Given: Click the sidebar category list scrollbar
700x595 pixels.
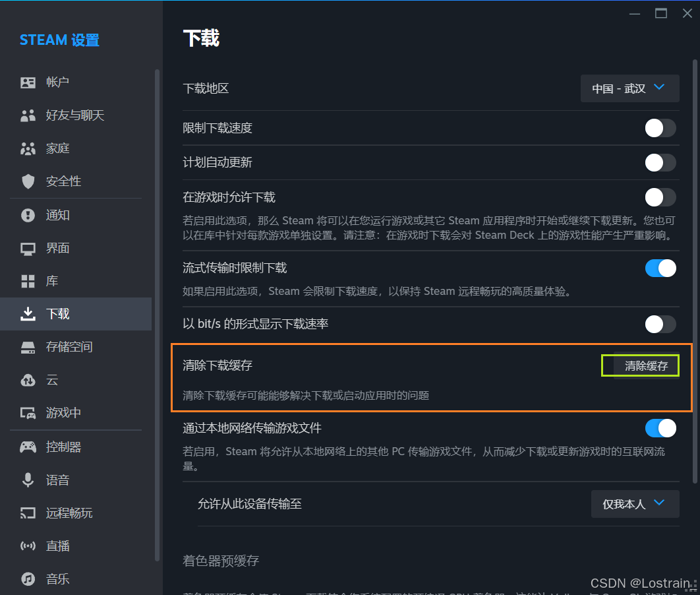Looking at the screenshot, I should pyautogui.click(x=157, y=315).
